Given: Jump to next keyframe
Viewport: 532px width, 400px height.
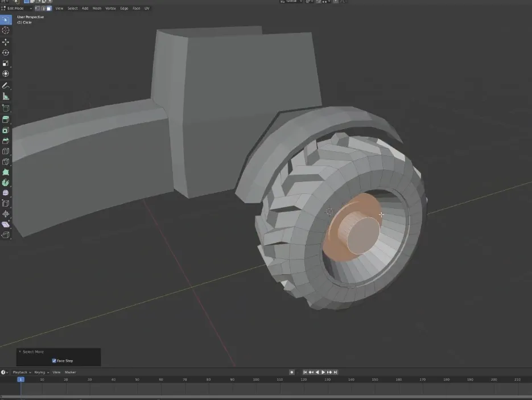Looking at the screenshot, I should pyautogui.click(x=329, y=372).
